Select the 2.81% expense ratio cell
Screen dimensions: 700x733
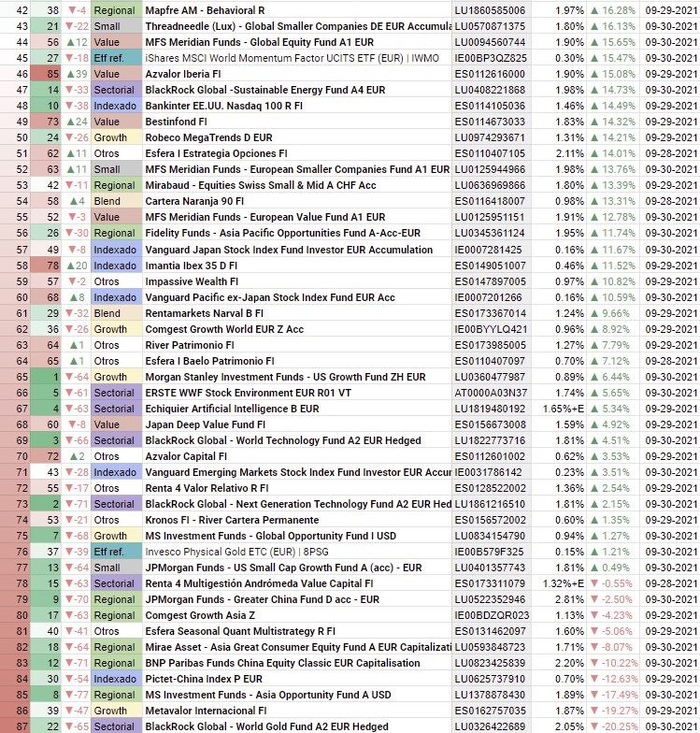tap(559, 599)
